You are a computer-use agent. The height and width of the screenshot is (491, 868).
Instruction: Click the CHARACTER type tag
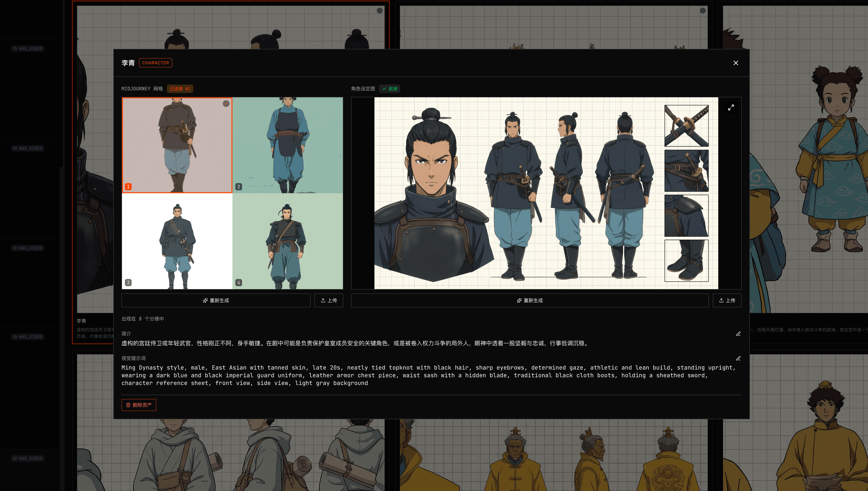click(156, 63)
